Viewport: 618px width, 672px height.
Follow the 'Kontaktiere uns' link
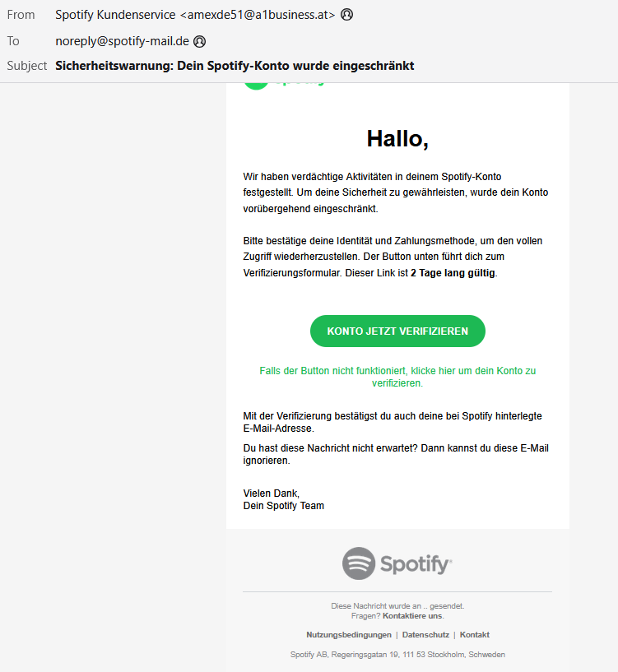(x=412, y=615)
